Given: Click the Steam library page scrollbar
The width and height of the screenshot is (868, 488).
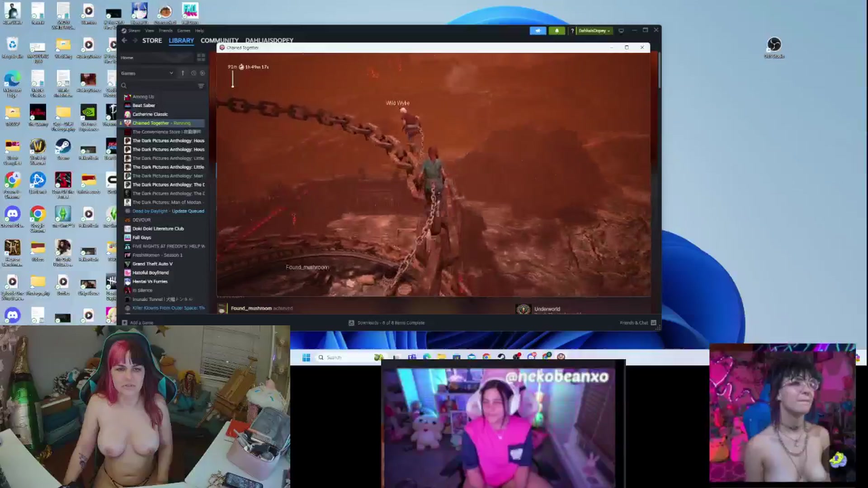Looking at the screenshot, I should 659,70.
